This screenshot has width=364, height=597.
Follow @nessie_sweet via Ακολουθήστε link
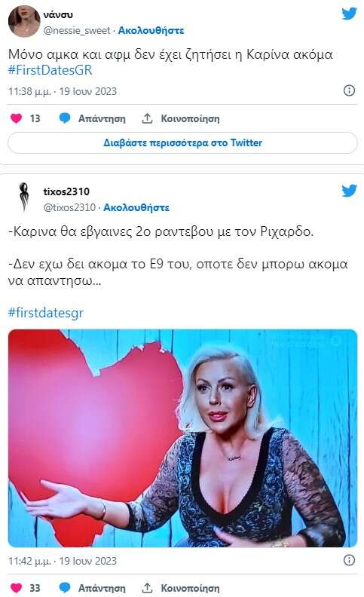[x=151, y=30]
